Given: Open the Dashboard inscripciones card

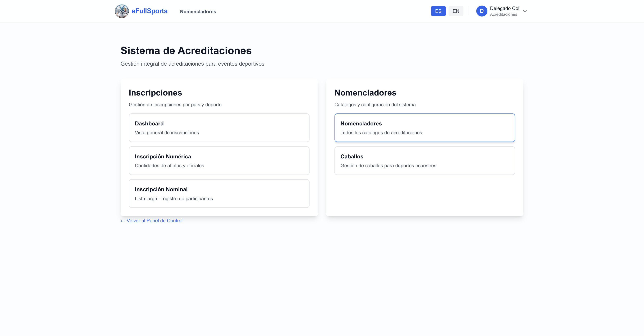Looking at the screenshot, I should click(219, 128).
